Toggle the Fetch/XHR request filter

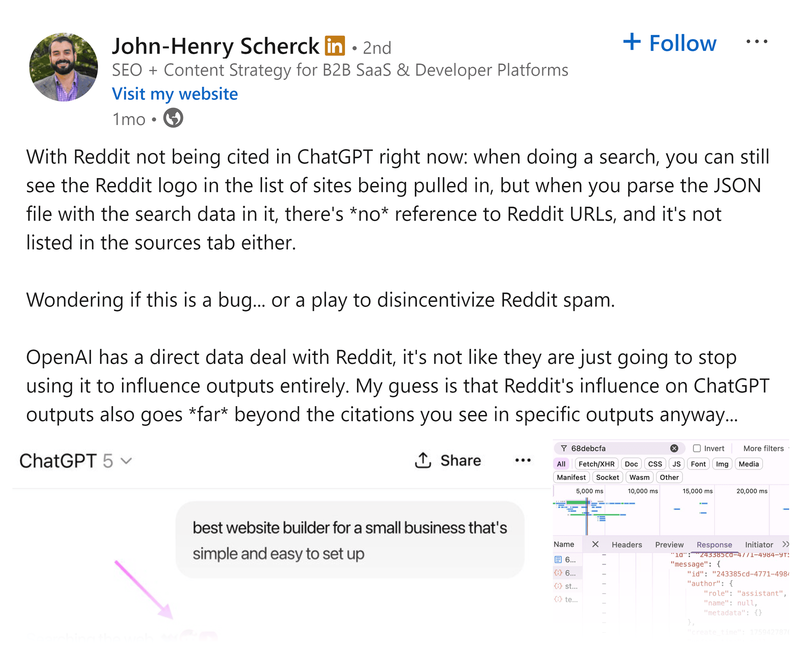coord(597,464)
